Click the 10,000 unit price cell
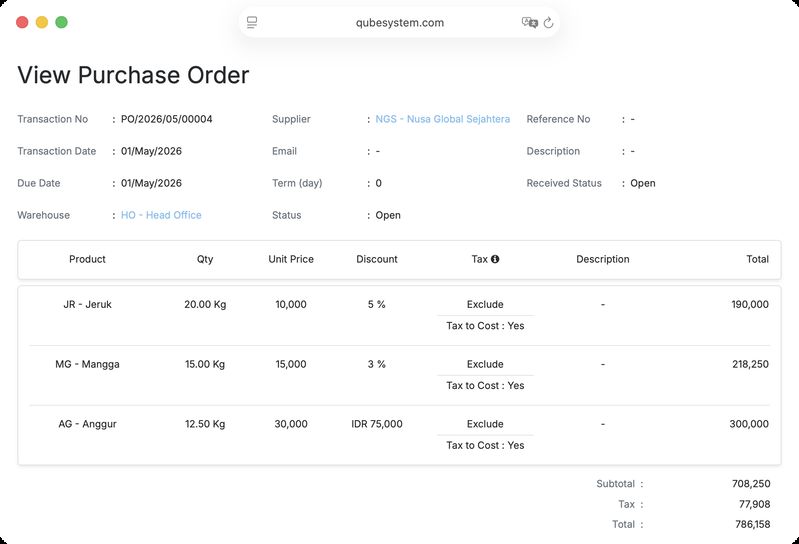 291,304
